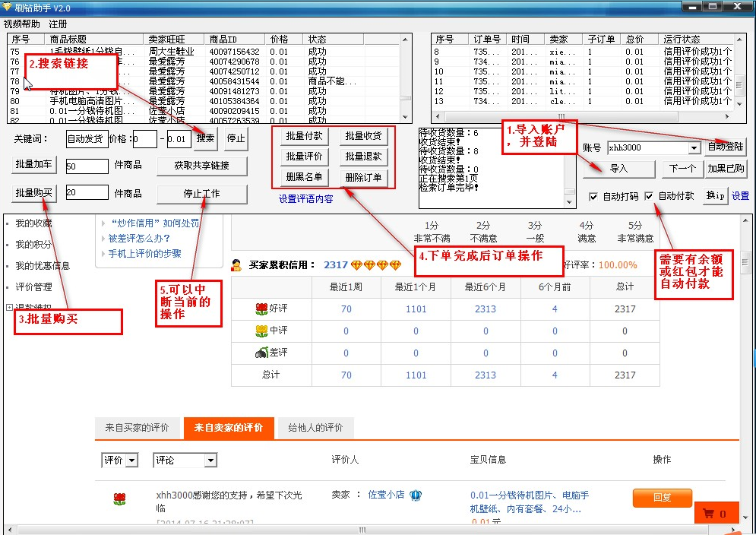Click the buyer avatar icon by 买家累积信用

click(x=236, y=265)
